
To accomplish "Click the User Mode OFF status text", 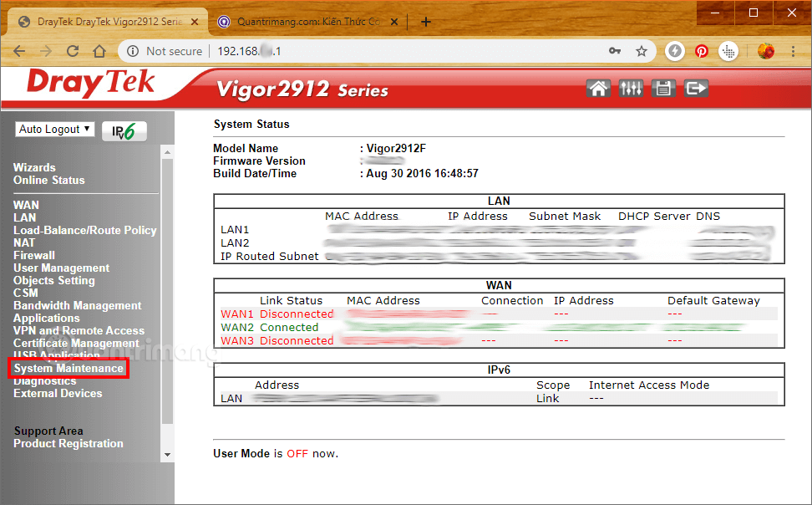I will click(297, 454).
